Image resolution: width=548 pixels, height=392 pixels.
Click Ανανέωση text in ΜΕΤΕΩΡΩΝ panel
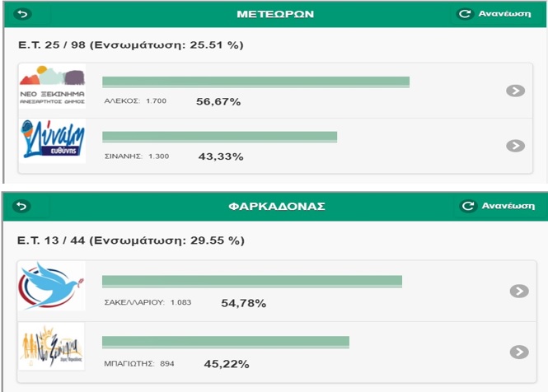point(504,14)
